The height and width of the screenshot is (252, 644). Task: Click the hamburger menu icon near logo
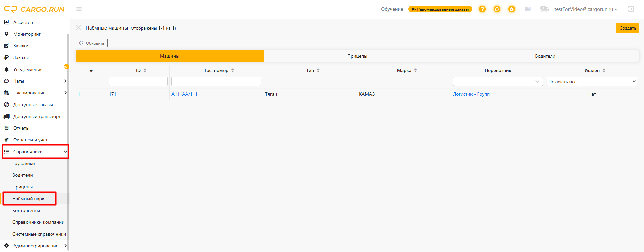79,9
